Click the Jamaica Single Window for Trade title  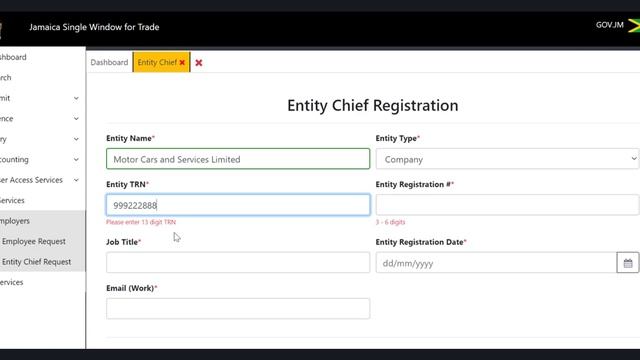94,27
